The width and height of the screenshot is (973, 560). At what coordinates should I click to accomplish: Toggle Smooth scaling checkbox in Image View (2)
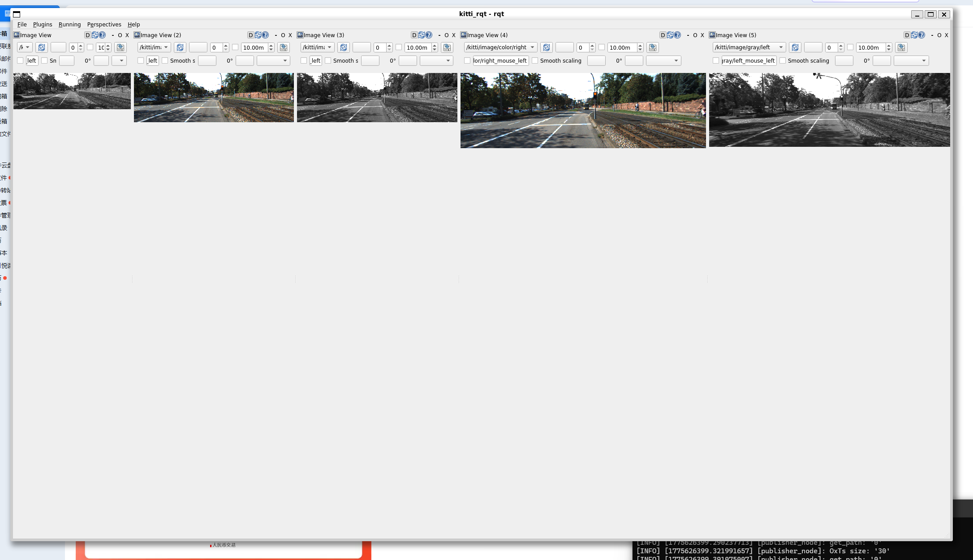point(165,60)
